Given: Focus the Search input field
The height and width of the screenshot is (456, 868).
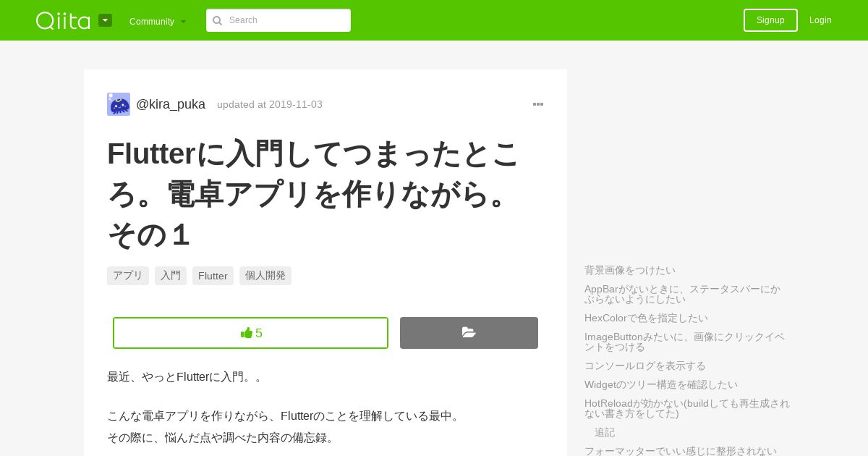Looking at the screenshot, I should click(x=278, y=20).
